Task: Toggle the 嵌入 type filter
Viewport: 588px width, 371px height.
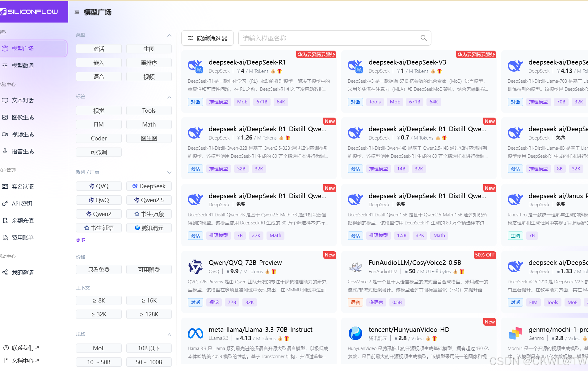Action: [99, 63]
